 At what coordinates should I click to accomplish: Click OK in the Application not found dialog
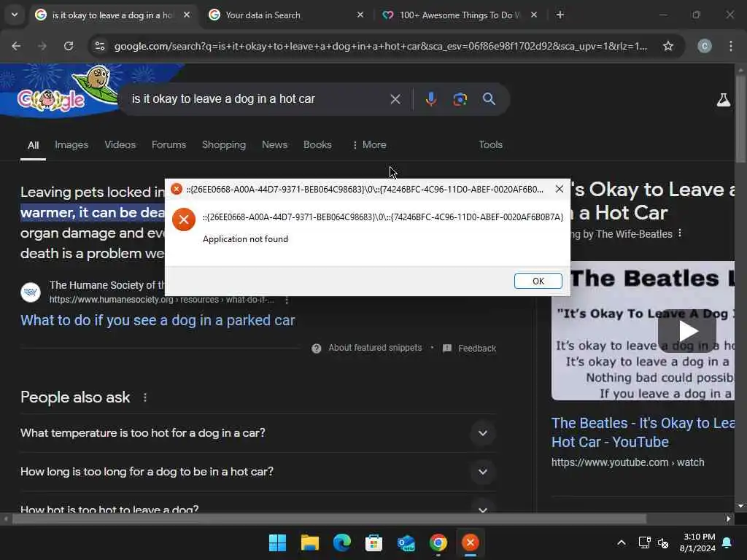(538, 281)
